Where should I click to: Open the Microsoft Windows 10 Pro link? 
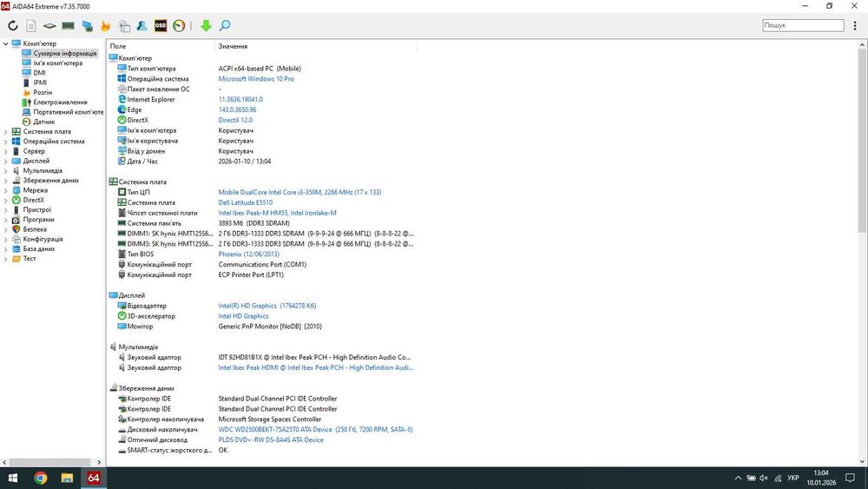click(256, 79)
